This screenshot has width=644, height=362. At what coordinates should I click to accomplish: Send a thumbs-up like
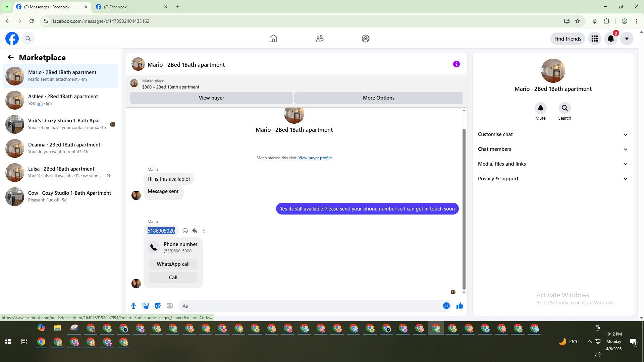(460, 306)
